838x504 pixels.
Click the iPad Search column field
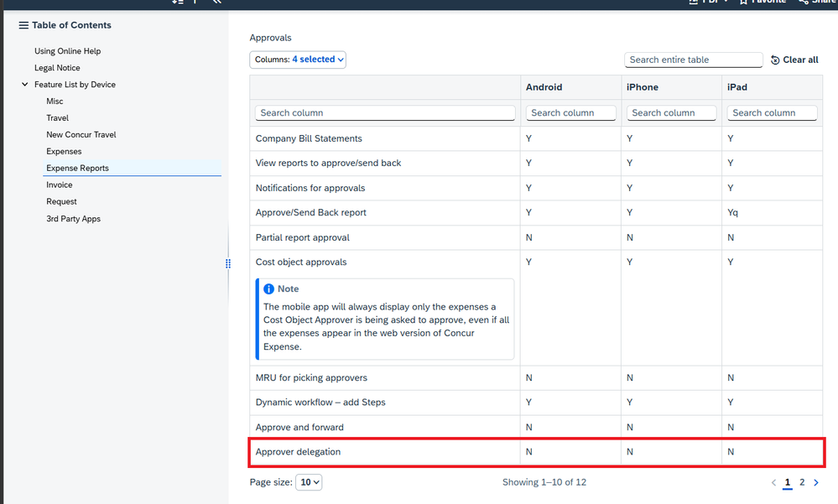tap(772, 112)
